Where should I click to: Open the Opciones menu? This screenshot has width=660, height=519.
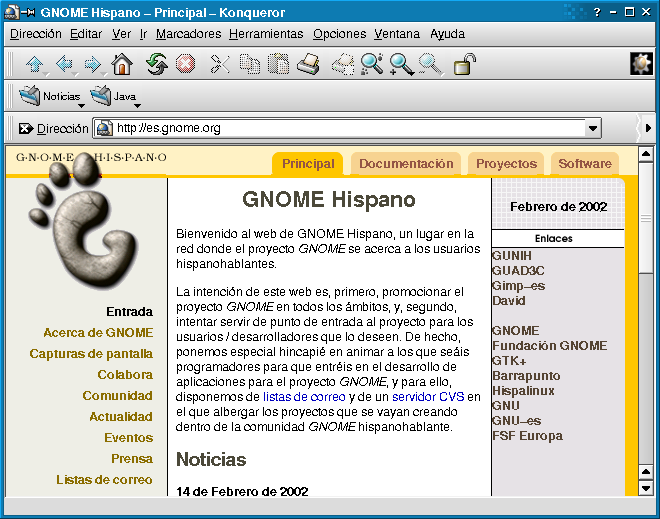pos(339,34)
